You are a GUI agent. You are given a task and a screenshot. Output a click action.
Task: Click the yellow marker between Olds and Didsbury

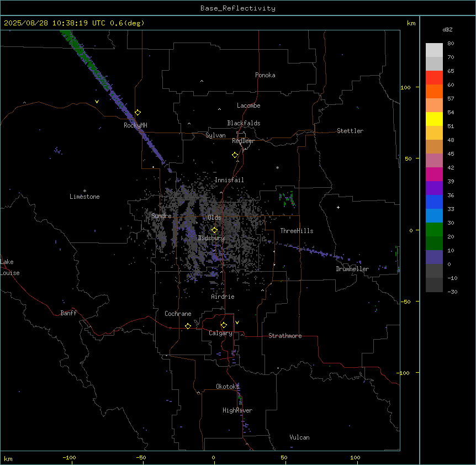(x=214, y=230)
